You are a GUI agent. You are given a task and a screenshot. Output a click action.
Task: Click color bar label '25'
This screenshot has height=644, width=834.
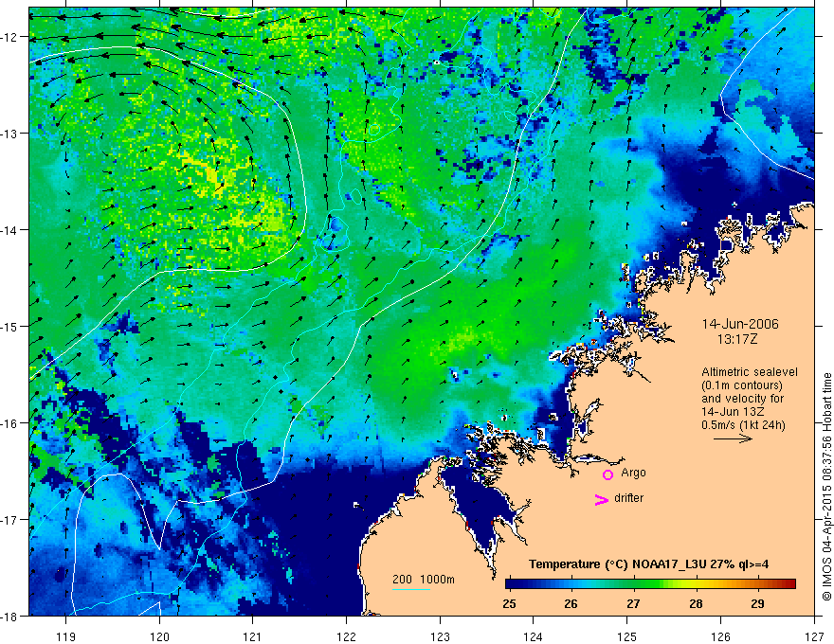point(509,603)
